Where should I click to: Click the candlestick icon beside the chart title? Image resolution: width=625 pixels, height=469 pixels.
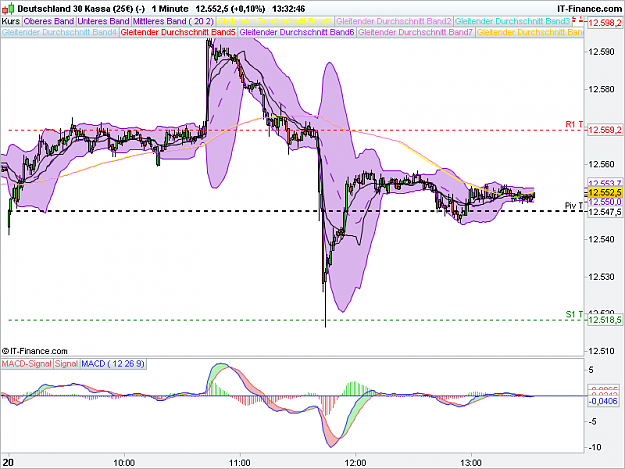click(x=8, y=8)
